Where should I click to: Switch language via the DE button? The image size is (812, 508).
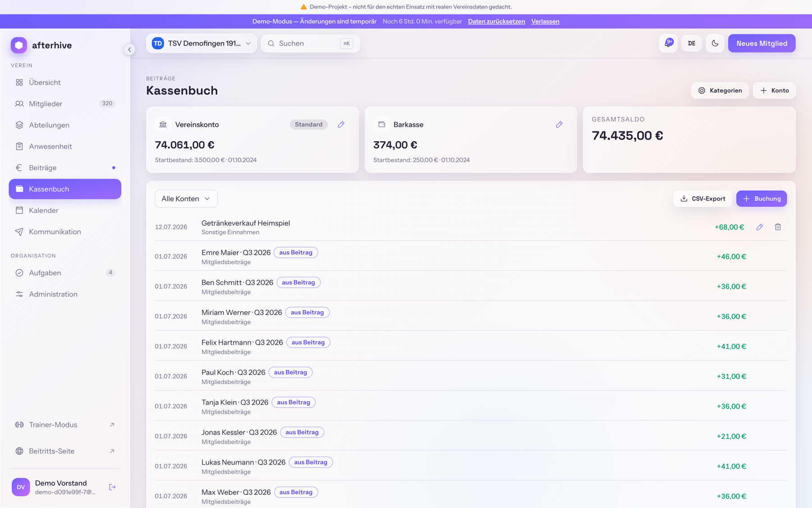pos(692,43)
